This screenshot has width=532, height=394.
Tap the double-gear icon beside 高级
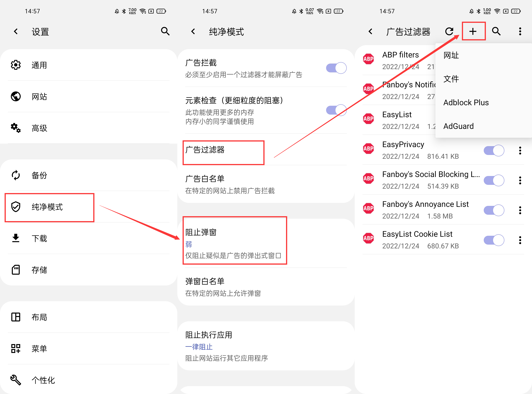pos(16,128)
